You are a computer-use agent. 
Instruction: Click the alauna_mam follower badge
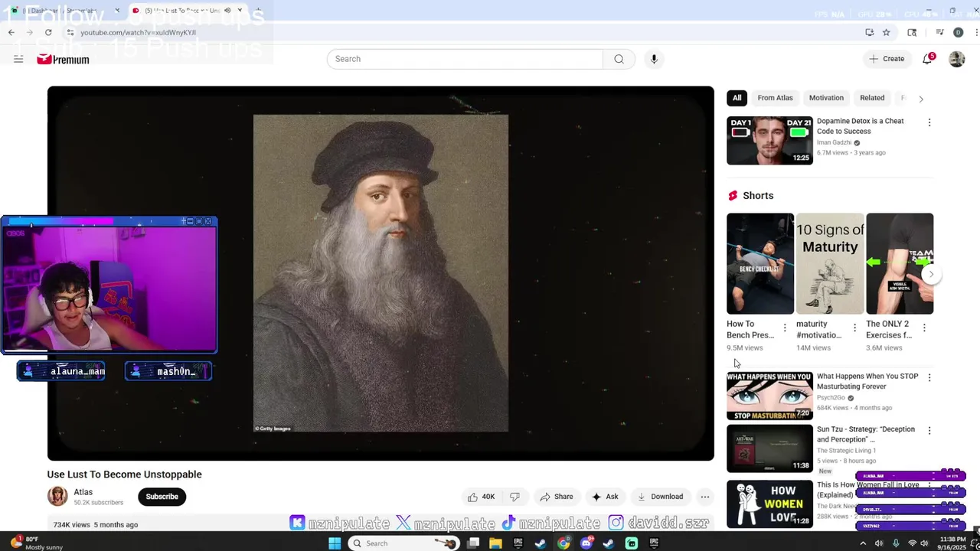(x=61, y=371)
